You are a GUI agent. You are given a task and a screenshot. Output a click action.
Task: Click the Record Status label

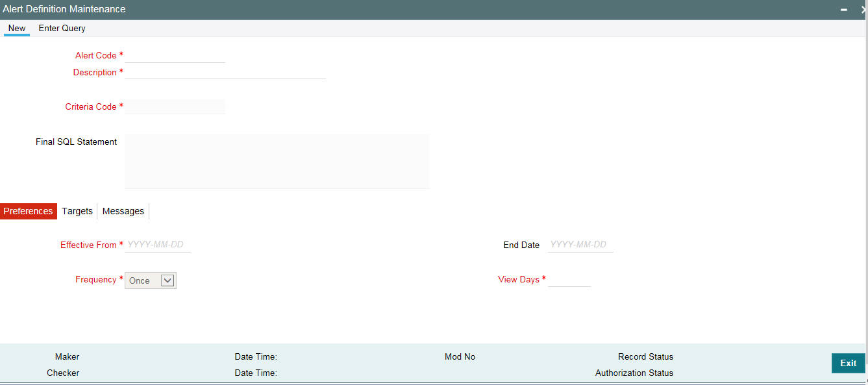click(645, 357)
